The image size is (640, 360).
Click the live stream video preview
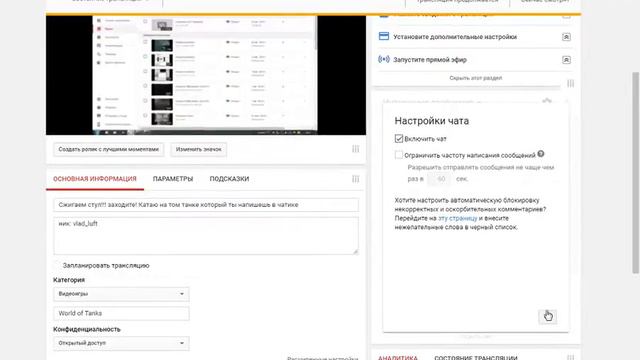[206, 75]
